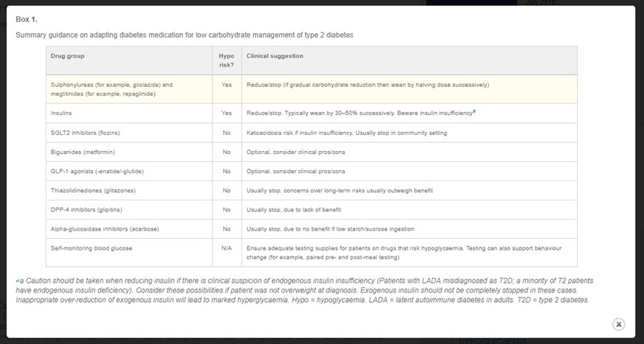Viewport: 644px width, 344px height.
Task: Click the Box 1. title text
Action: tap(27, 19)
